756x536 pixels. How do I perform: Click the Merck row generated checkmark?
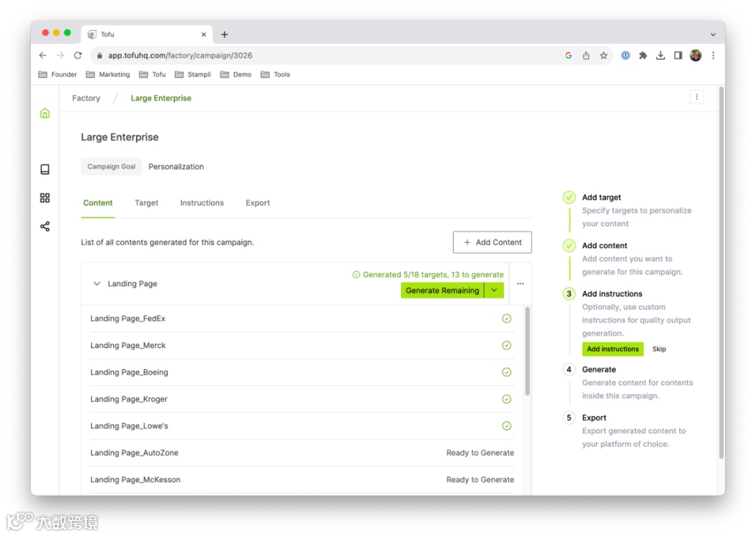(506, 345)
